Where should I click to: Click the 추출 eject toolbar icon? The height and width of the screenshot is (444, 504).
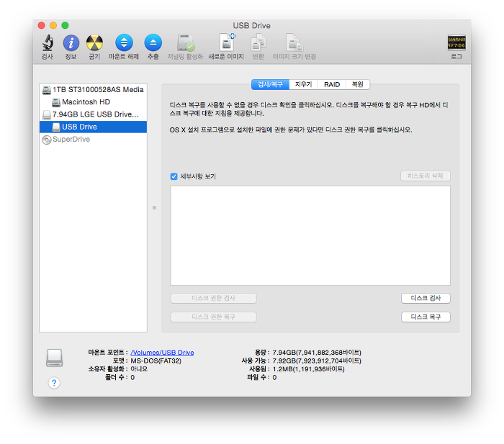pyautogui.click(x=153, y=42)
